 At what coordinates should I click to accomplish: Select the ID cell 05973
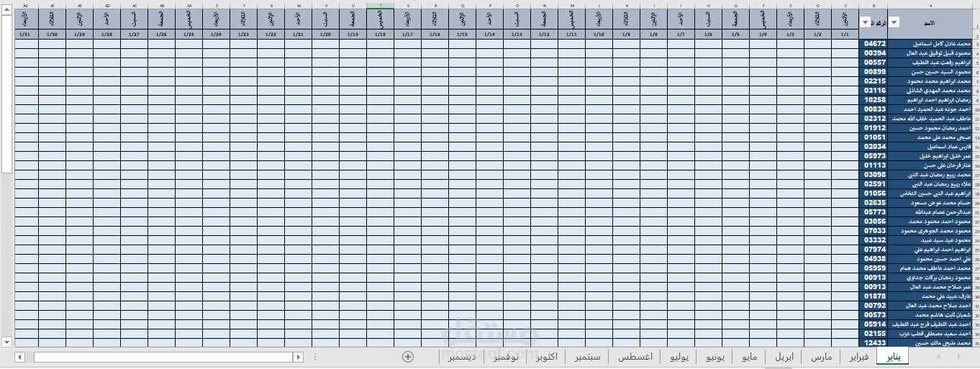click(x=874, y=156)
